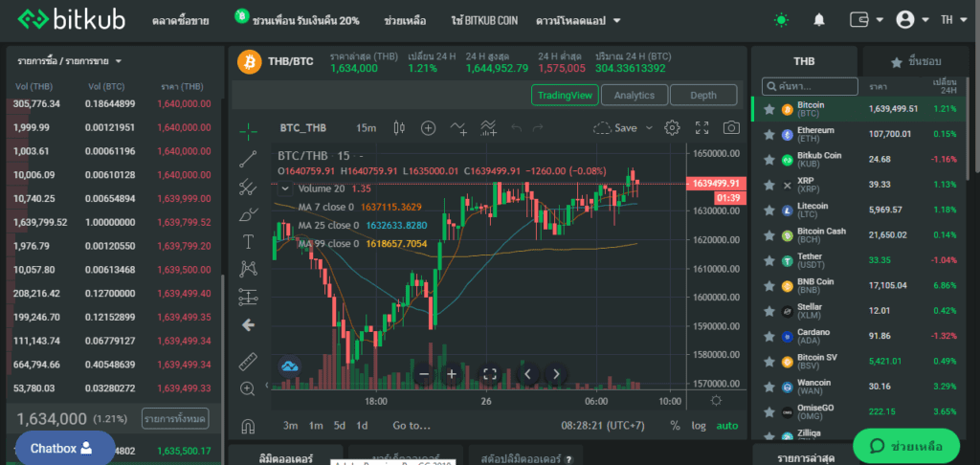Image resolution: width=980 pixels, height=465 pixels.
Task: Click the zoom out minus chart button
Action: 424,374
